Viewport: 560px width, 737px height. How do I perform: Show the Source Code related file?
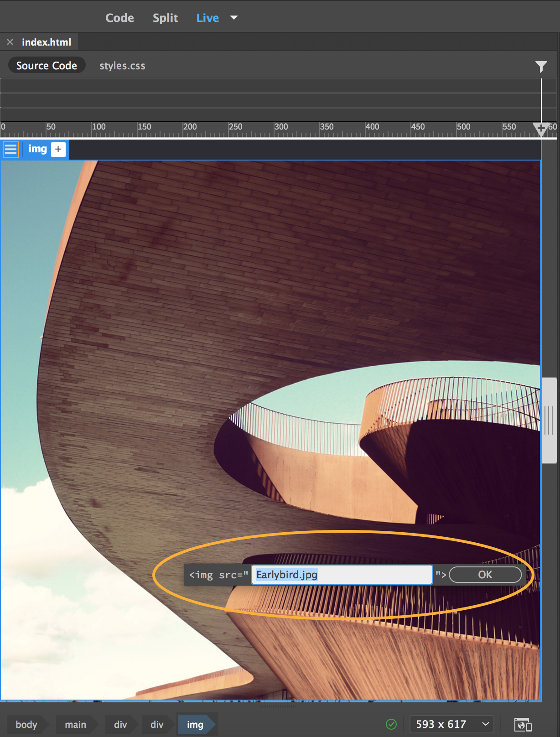point(47,65)
